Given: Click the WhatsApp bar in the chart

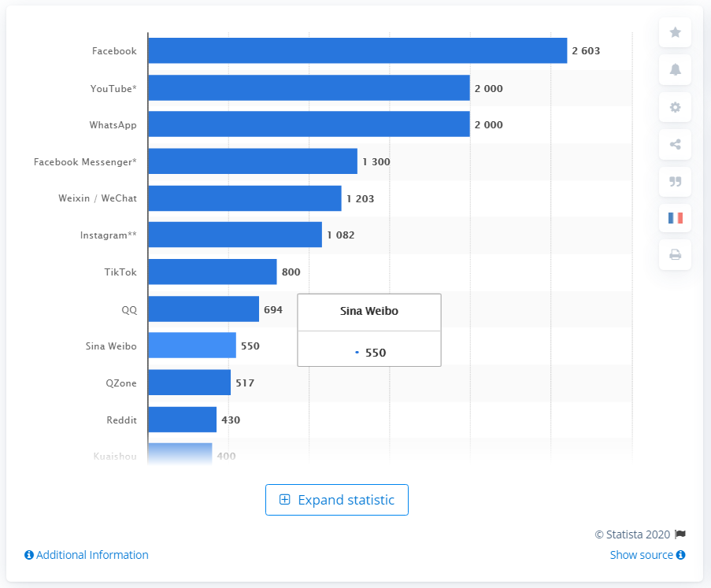Looking at the screenshot, I should click(x=309, y=124).
